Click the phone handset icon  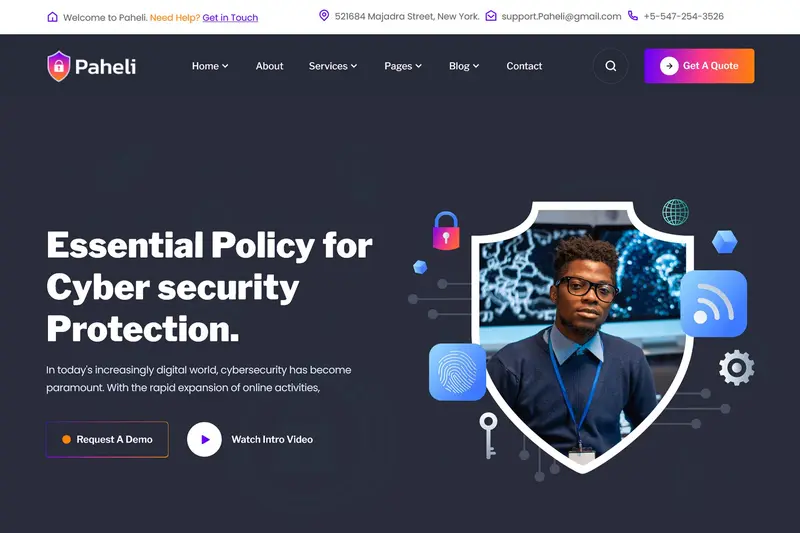[x=633, y=16]
